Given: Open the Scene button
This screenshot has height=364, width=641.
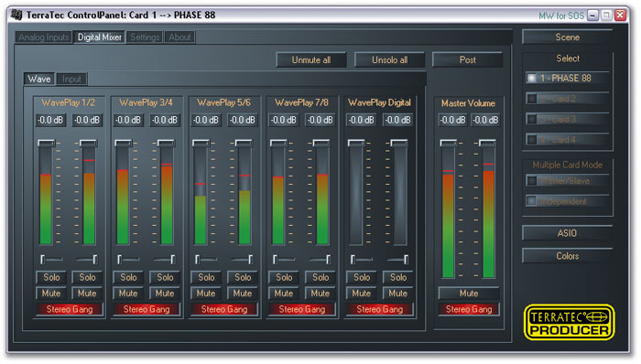Looking at the screenshot, I should click(x=568, y=37).
